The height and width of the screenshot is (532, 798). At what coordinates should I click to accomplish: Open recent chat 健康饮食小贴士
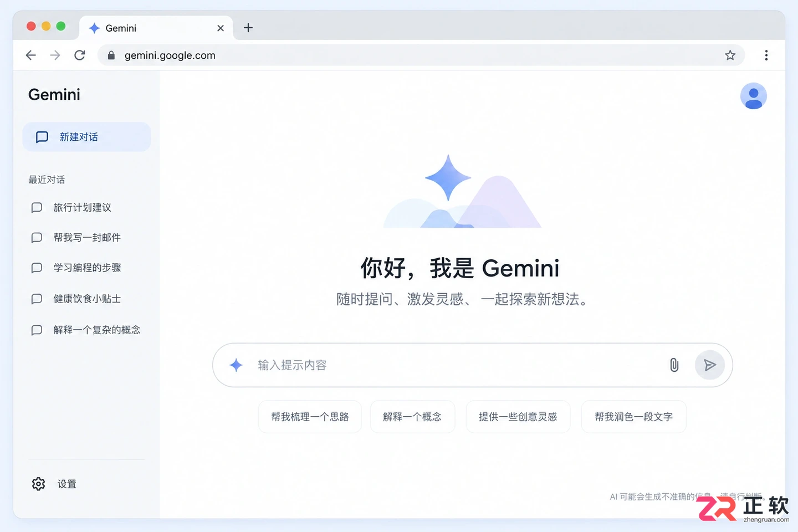click(x=87, y=299)
